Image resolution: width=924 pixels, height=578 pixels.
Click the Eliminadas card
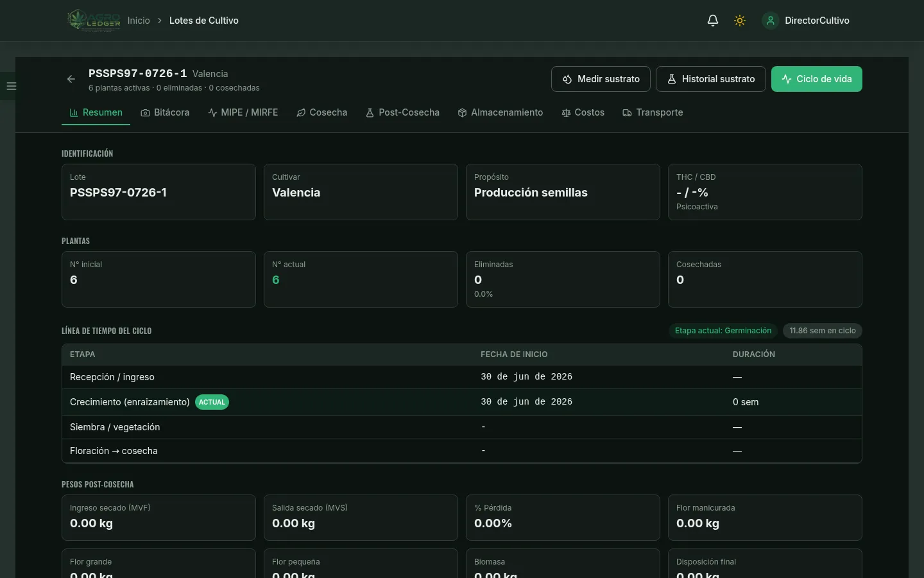[563, 279]
